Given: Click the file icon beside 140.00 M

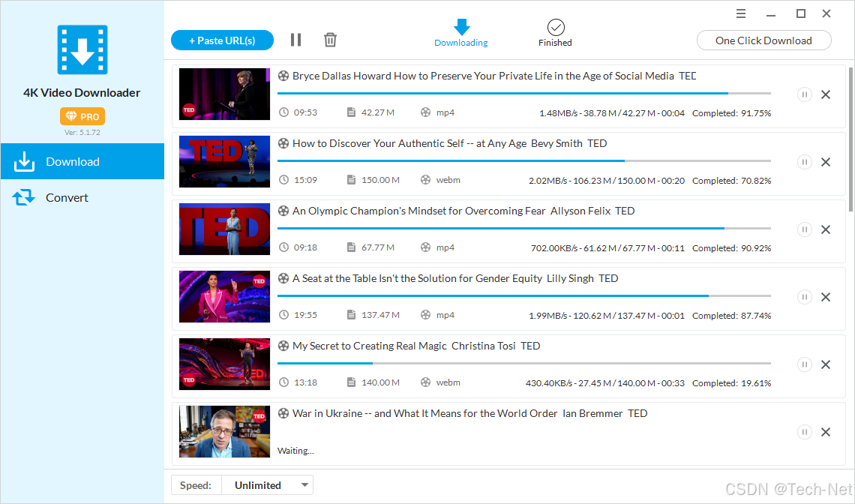Looking at the screenshot, I should click(x=351, y=382).
